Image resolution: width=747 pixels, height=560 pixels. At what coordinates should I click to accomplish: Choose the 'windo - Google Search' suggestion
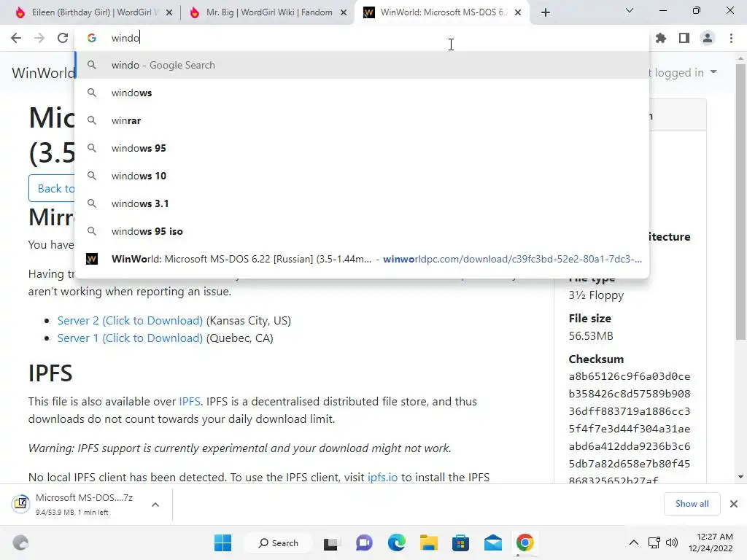click(362, 65)
